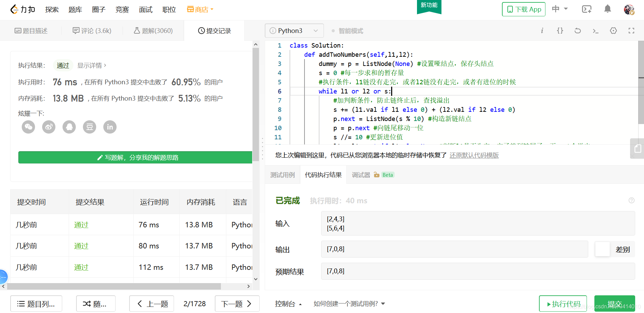This screenshot has width=644, height=313.
Task: Open 题库 problem set menu
Action: (75, 10)
